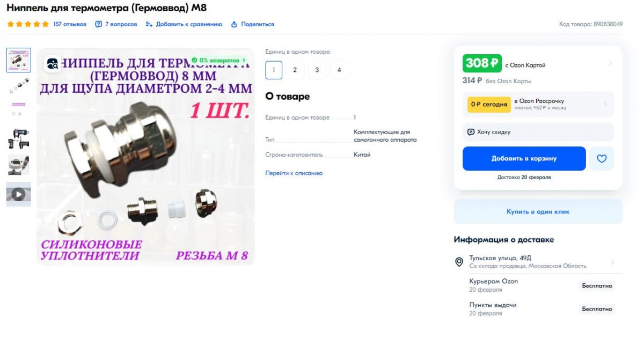Play the product video thumbnail
Viewport: 644px width, 339px height.
[x=19, y=194]
